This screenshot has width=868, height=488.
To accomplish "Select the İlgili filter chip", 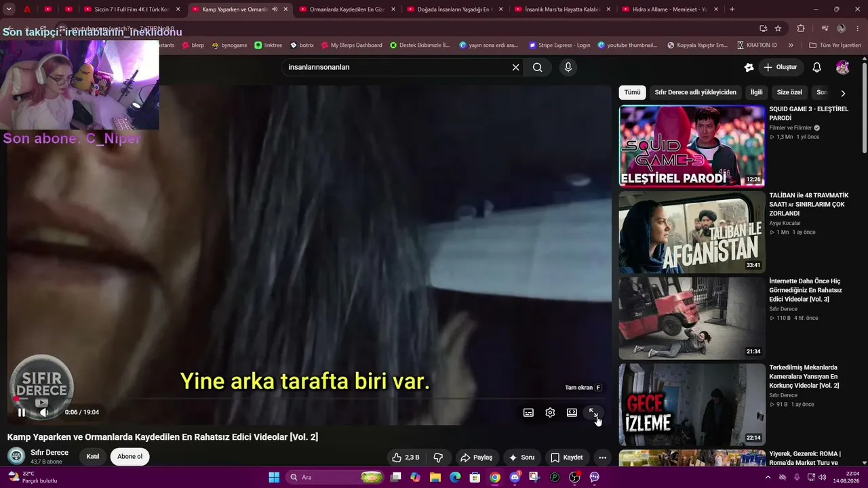I will click(756, 92).
